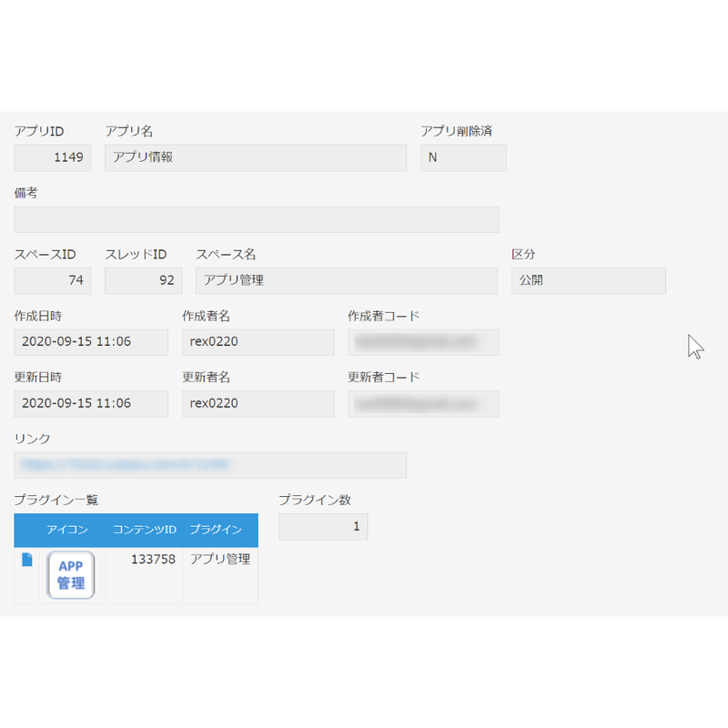
Task: Click the blue document icon in plugin row
Action: [x=26, y=560]
